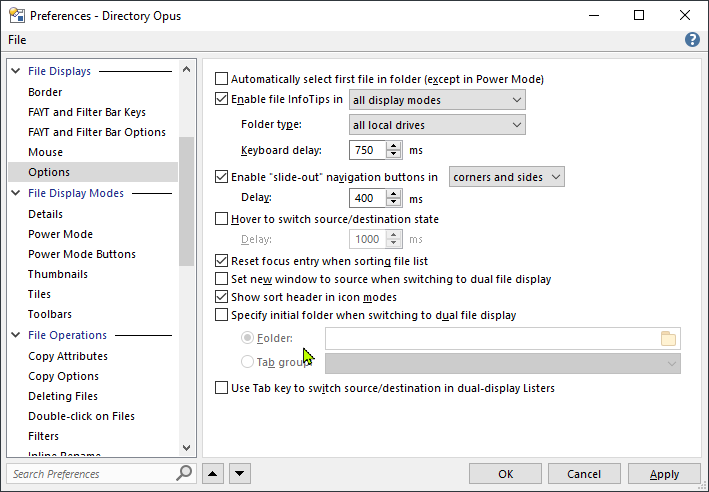This screenshot has height=492, width=709.
Task: Check Set new window to source option
Action: click(x=221, y=279)
